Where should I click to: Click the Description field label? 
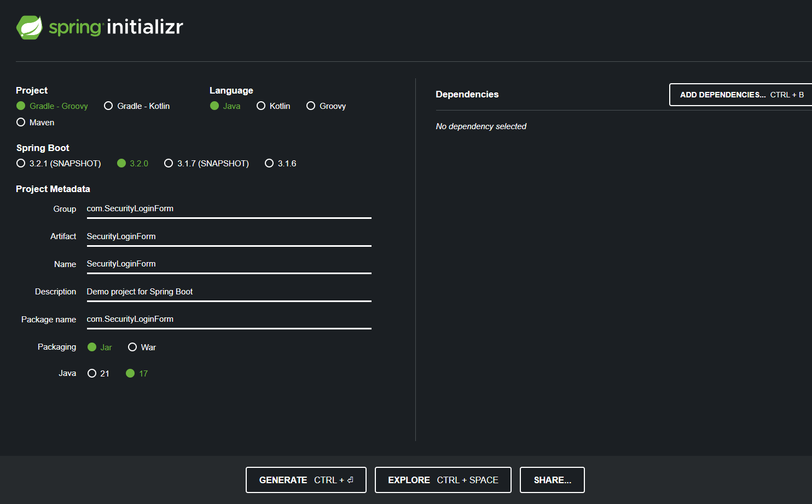click(x=55, y=292)
